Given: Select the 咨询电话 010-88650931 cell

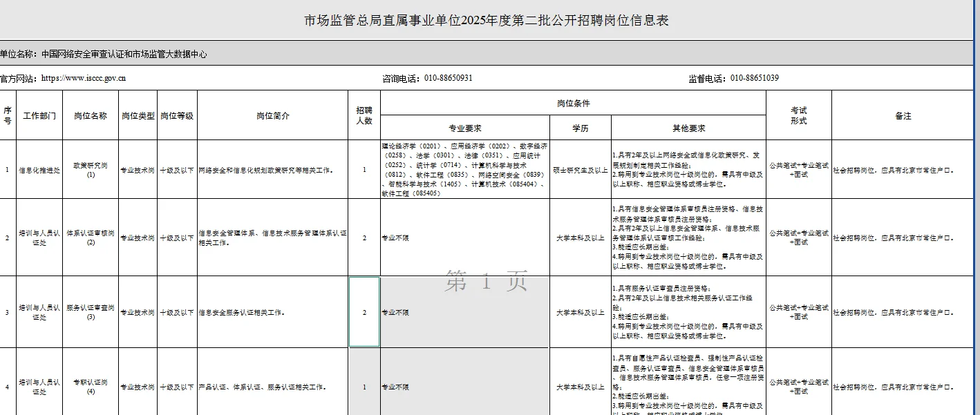Looking at the screenshot, I should tap(534, 78).
